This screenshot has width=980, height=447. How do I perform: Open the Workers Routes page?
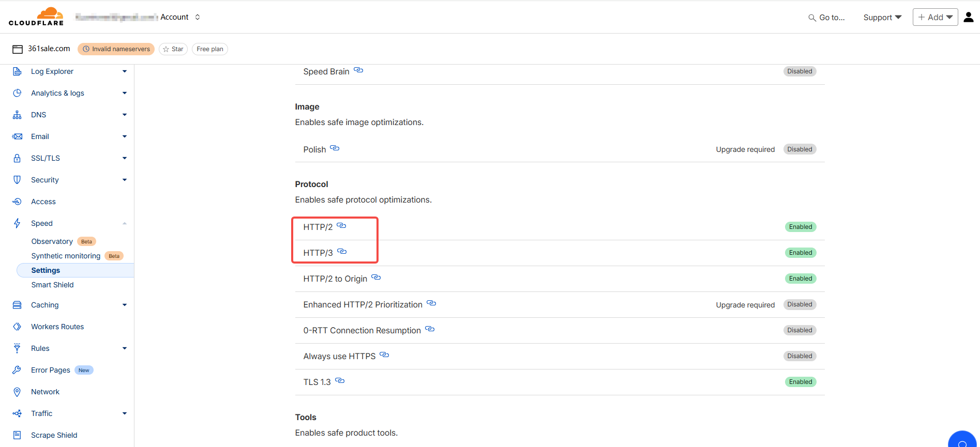(57, 327)
